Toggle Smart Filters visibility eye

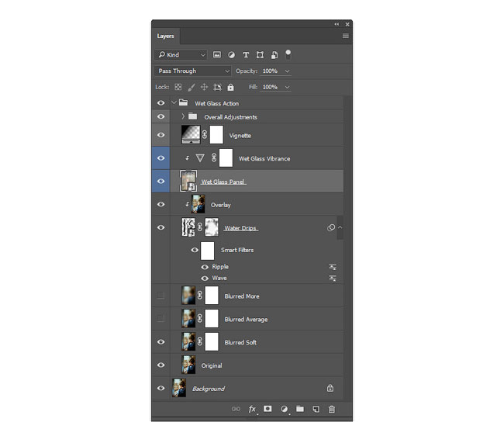195,250
